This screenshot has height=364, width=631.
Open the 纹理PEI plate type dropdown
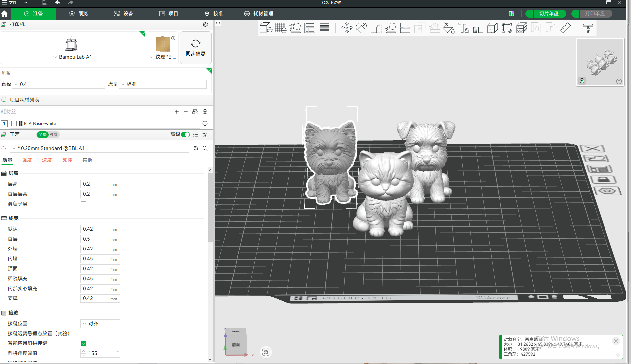(x=163, y=57)
